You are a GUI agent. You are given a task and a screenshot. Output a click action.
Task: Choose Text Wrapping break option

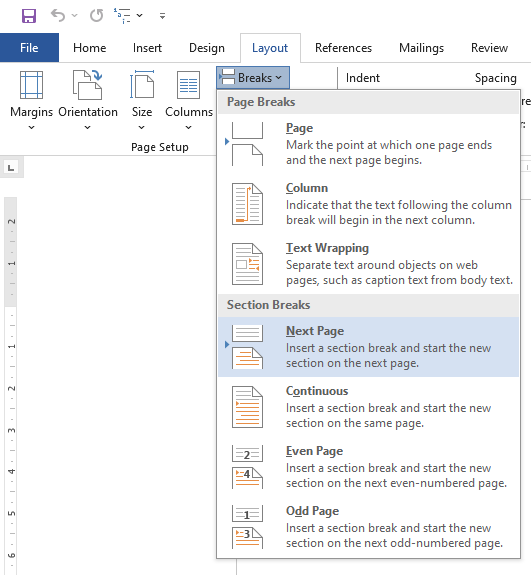(x=369, y=264)
